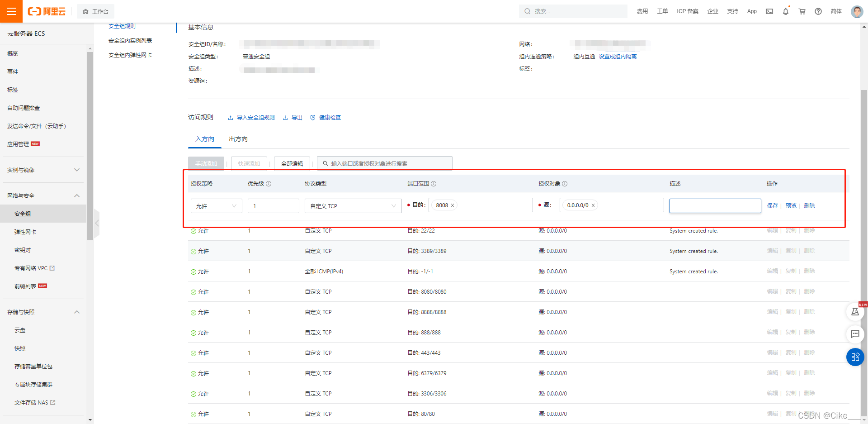Select the 目的: 3306/3306 port cell
Image resolution: width=868 pixels, height=424 pixels.
pyautogui.click(x=427, y=394)
